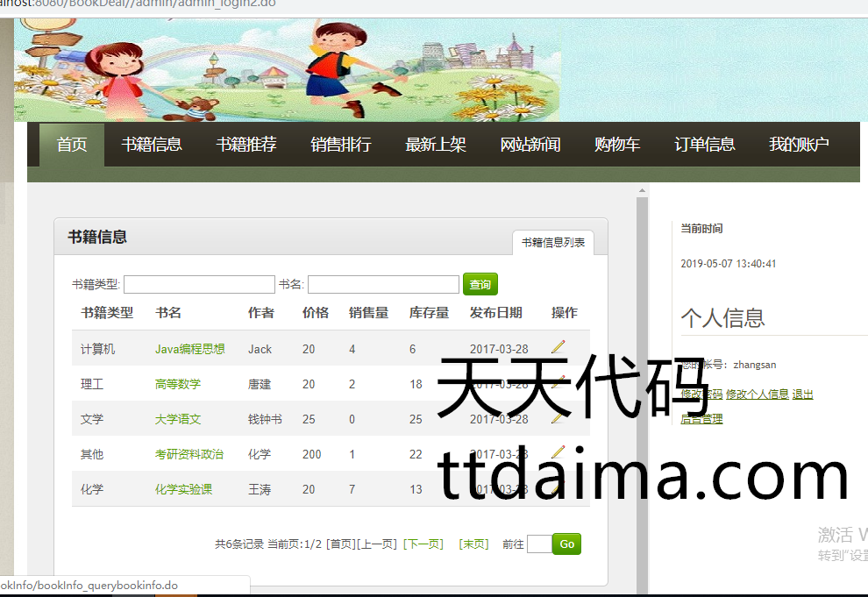Click the 修改个人信息 link
The height and width of the screenshot is (597, 868).
pyautogui.click(x=758, y=394)
